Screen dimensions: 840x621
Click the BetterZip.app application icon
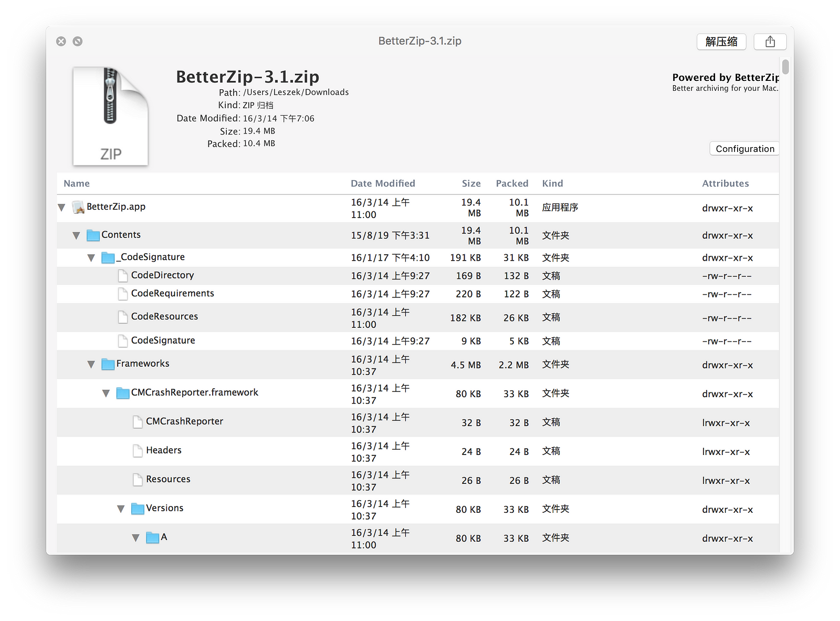click(78, 208)
